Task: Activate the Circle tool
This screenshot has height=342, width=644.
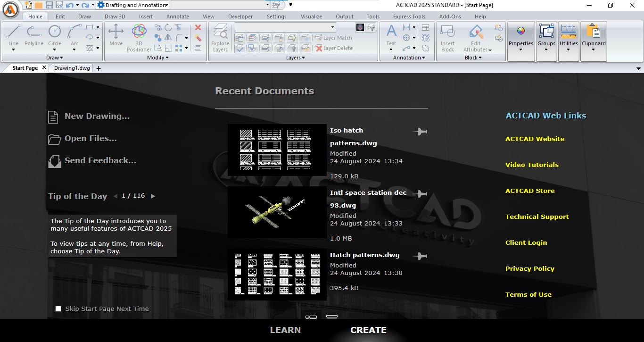Action: [x=55, y=35]
